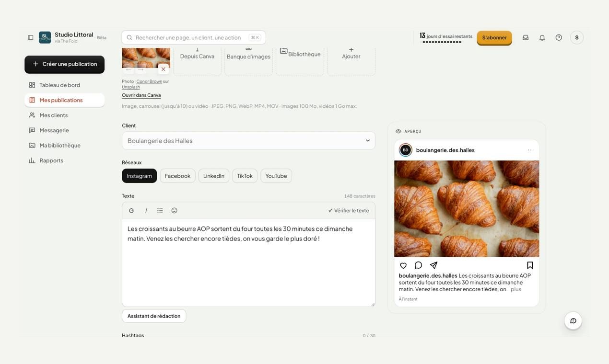Click the Ma bibliothèque folder icon
Viewport: 609px width, 364px height.
[x=32, y=145]
